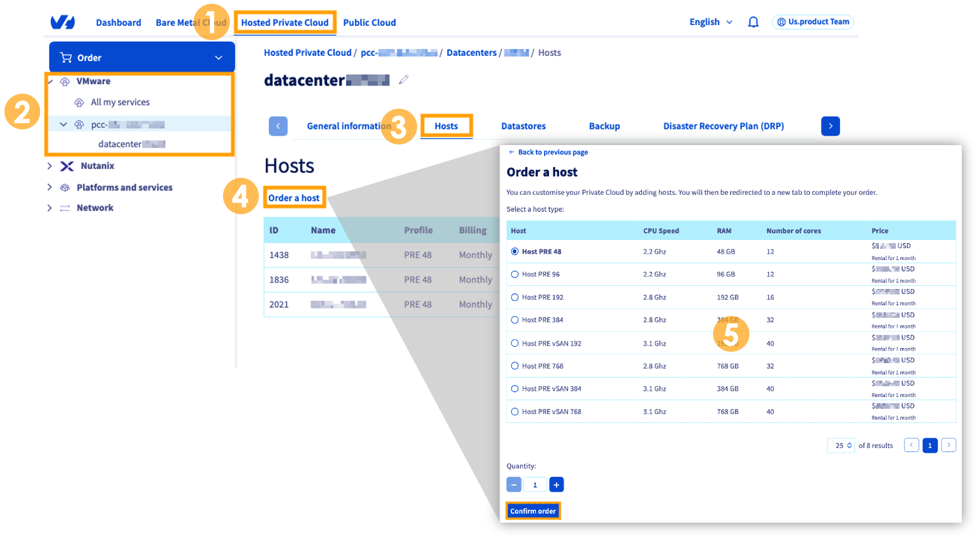Select Host PRE vSAN 192 radio button
This screenshot has height=539, width=980.
515,344
